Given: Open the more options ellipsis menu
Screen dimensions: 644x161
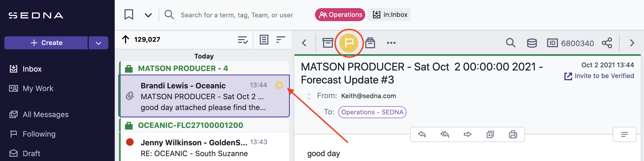Looking at the screenshot, I should [391, 43].
